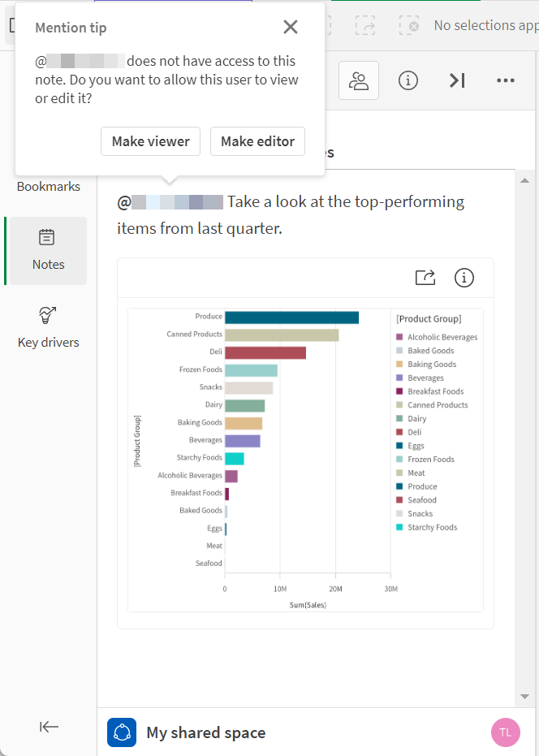539x756 pixels.
Task: Close the Mention tip popup
Action: [x=291, y=27]
